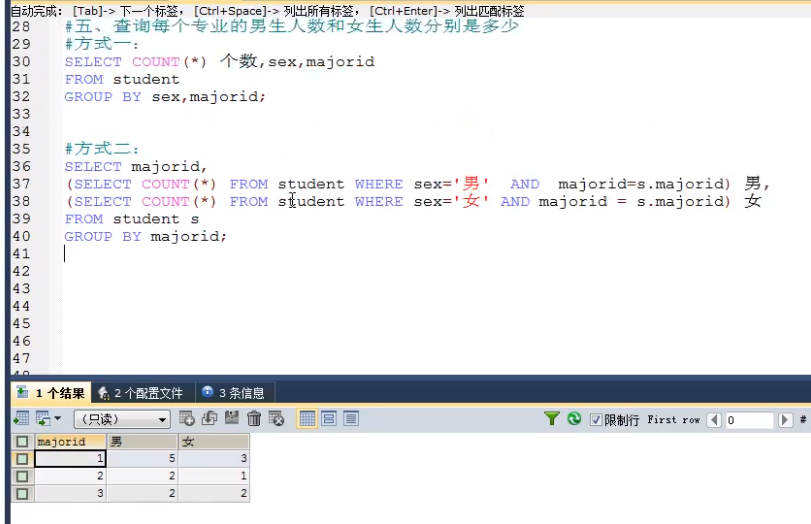Screen dimensions: 811x524
Task: Click the next page arrow button
Action: coord(785,420)
